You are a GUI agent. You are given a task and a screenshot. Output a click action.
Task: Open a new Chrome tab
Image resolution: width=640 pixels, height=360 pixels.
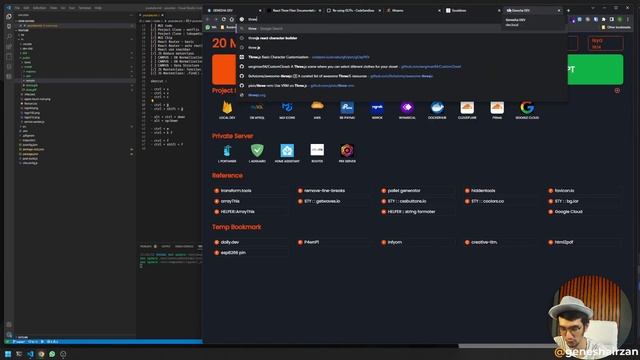tap(568, 10)
